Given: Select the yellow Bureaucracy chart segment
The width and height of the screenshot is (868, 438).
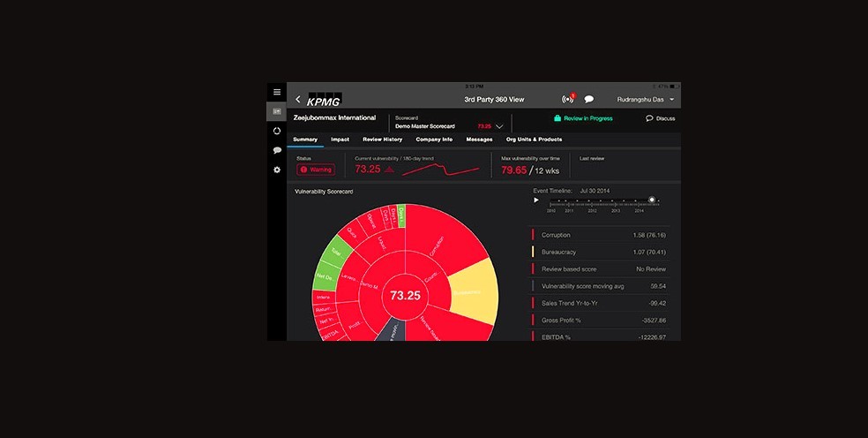Looking at the screenshot, I should coord(472,291).
